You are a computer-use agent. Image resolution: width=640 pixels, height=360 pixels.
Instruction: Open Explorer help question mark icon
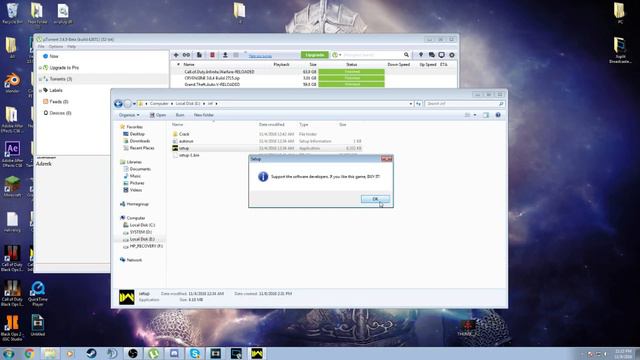tap(498, 115)
